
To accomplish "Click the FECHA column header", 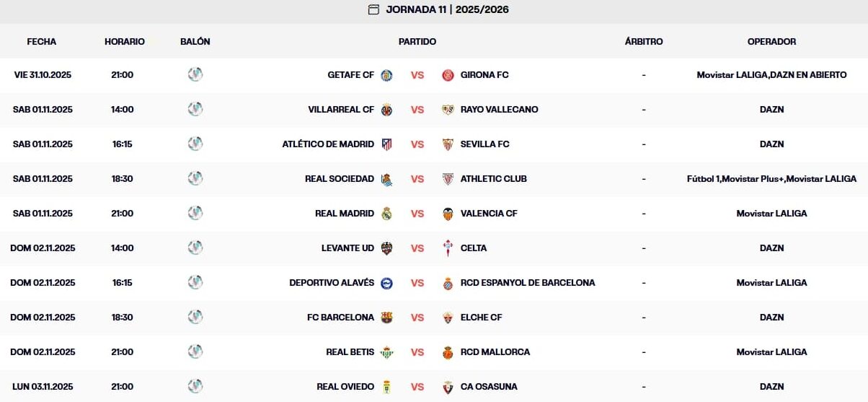I will tap(42, 42).
